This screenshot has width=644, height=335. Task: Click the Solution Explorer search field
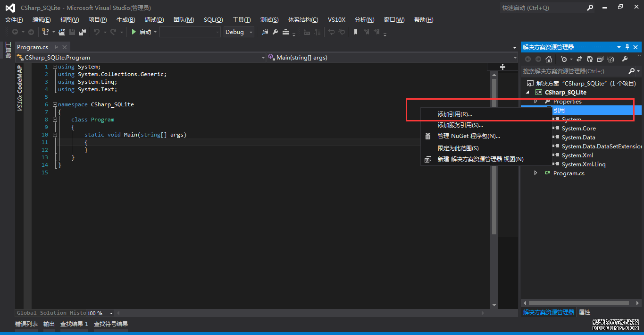[x=573, y=71]
